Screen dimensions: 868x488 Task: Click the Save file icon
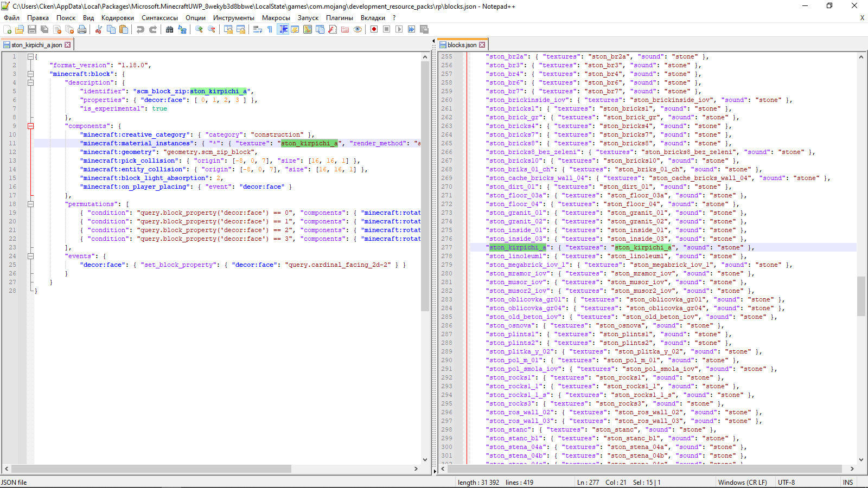pyautogui.click(x=32, y=29)
